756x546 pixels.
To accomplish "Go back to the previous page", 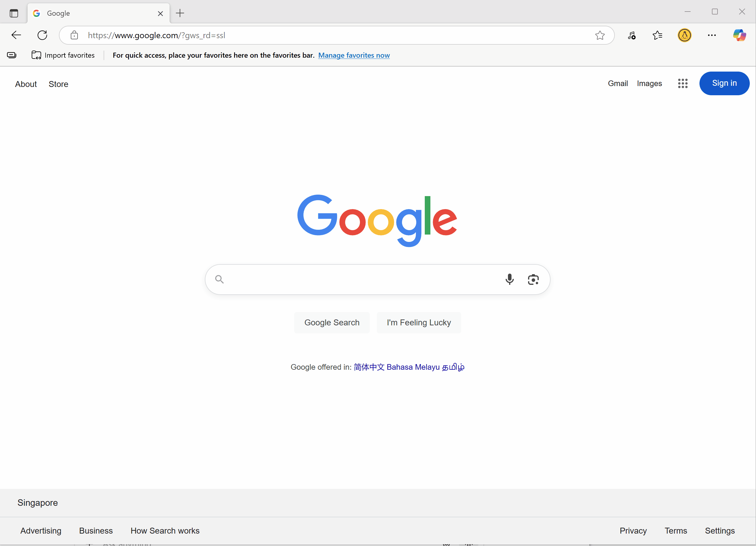I will coord(16,35).
